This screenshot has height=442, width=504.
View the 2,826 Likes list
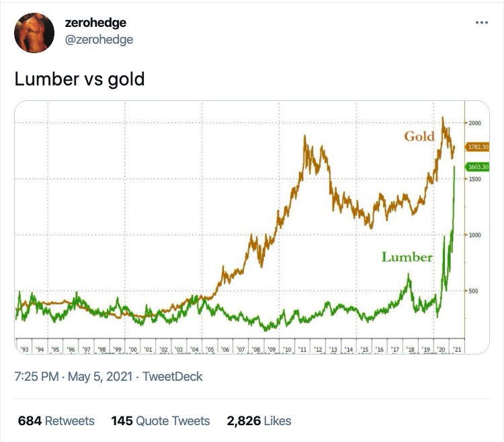259,421
